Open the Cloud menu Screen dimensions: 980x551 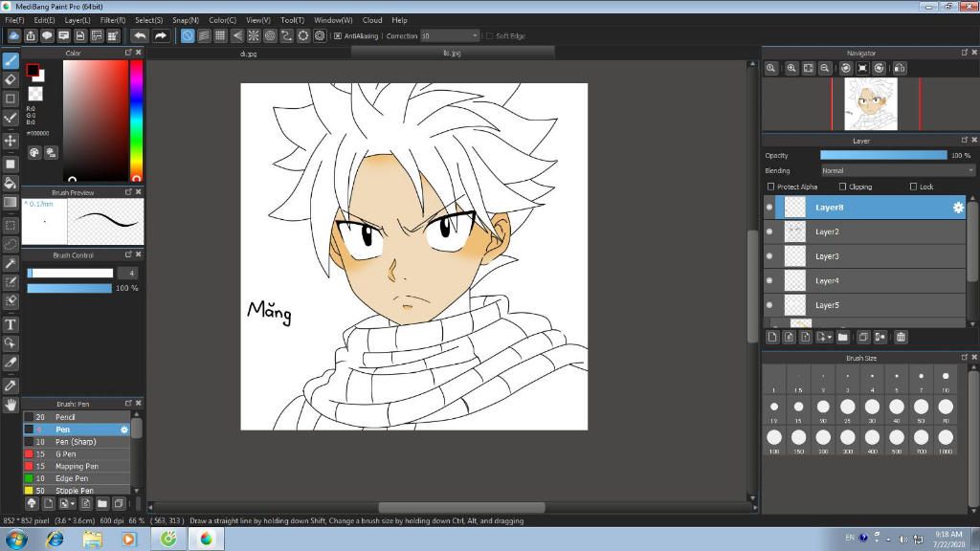coord(372,20)
